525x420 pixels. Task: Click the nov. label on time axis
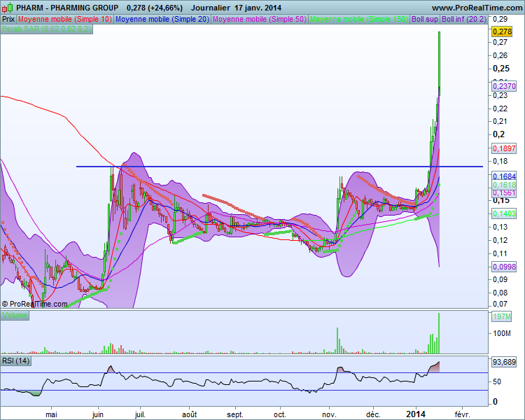click(329, 414)
